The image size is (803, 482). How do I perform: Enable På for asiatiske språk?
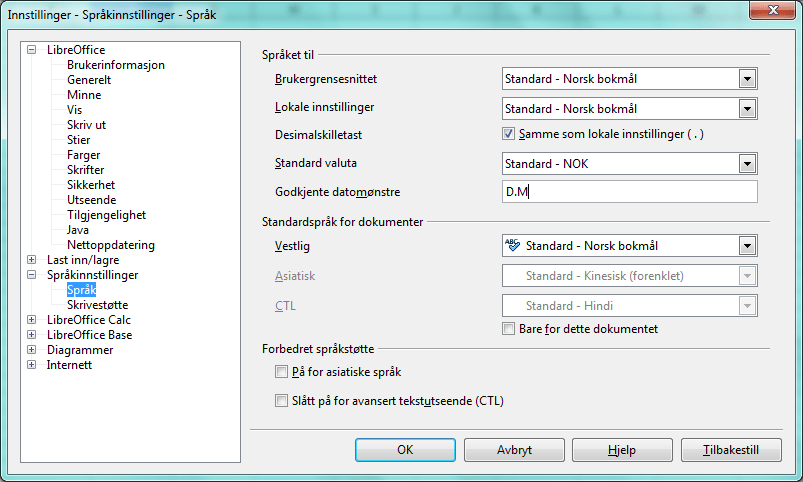281,373
